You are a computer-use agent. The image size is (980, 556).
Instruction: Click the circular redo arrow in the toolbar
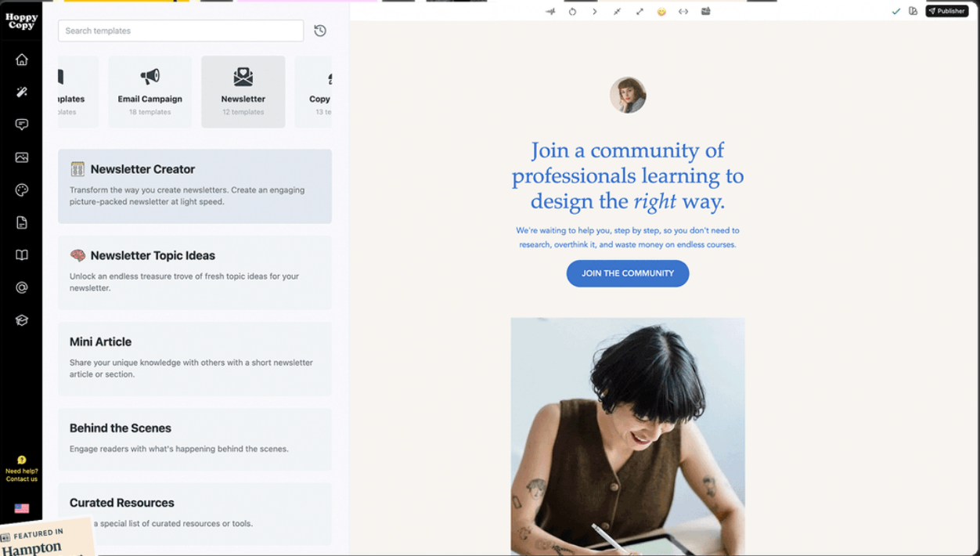click(572, 12)
